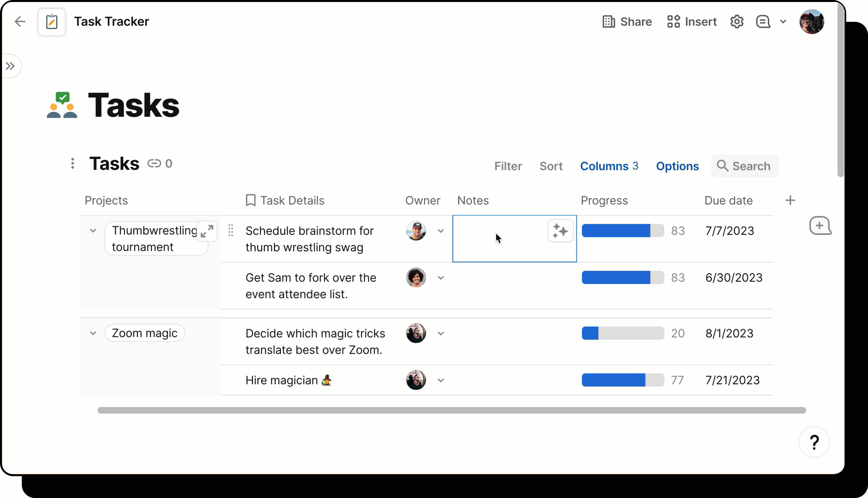868x498 pixels.
Task: Expand the Thumbwrestling tournament row with arrows icon
Action: 207,231
